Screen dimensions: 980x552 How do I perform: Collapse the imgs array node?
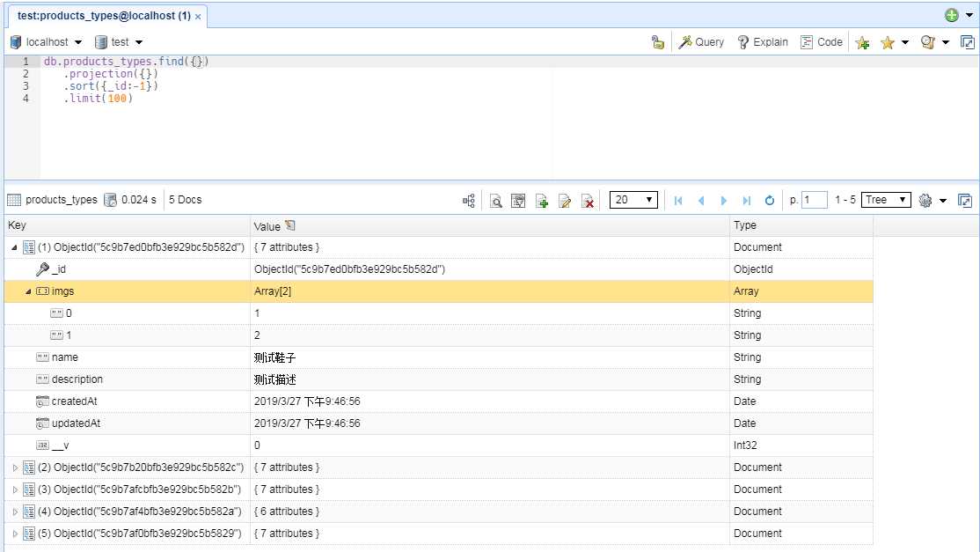[x=28, y=292]
